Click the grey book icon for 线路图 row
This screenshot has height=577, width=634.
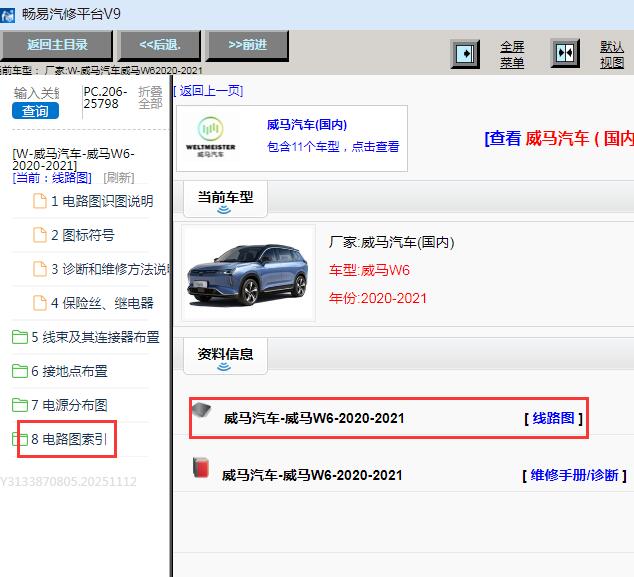tap(202, 410)
